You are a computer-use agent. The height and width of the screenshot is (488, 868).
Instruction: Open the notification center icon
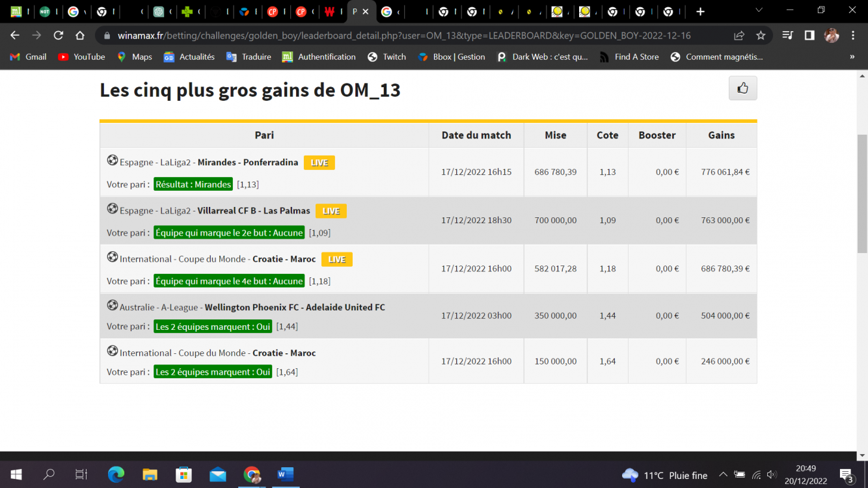(847, 475)
